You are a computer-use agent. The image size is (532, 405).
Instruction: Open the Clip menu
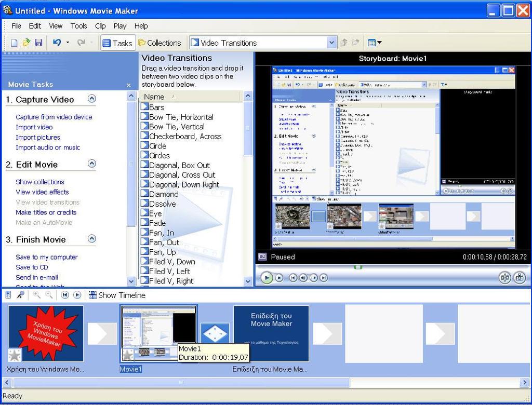click(100, 26)
